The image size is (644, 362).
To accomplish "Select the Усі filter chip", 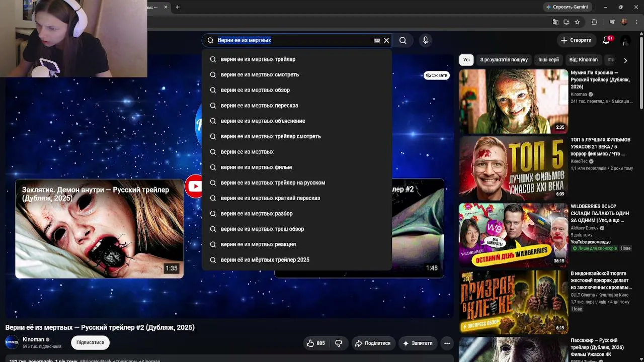I will (466, 60).
